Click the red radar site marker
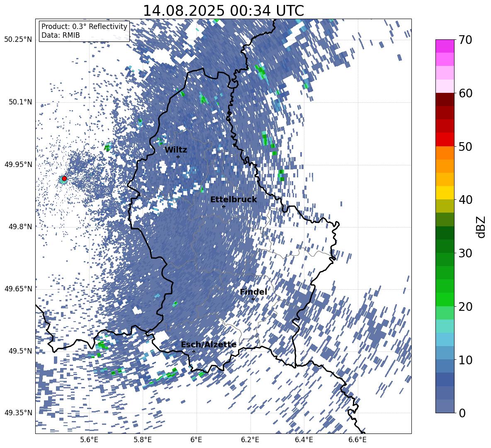Image resolution: width=491 pixels, height=448 pixels. click(64, 179)
